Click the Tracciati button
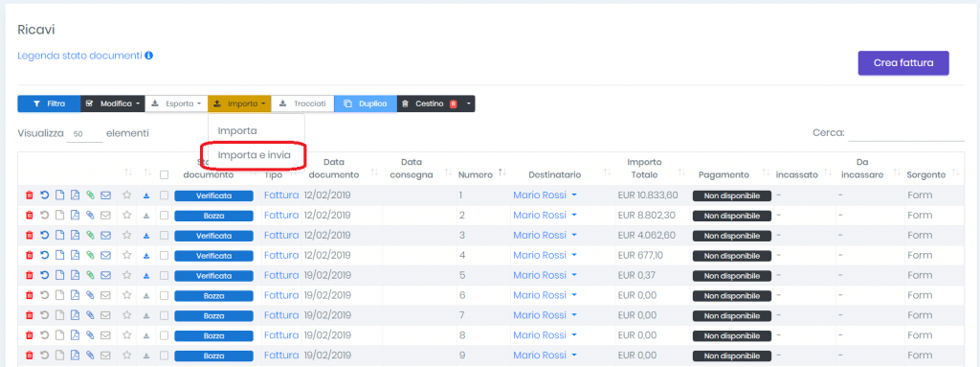This screenshot has height=367, width=980. coord(302,103)
